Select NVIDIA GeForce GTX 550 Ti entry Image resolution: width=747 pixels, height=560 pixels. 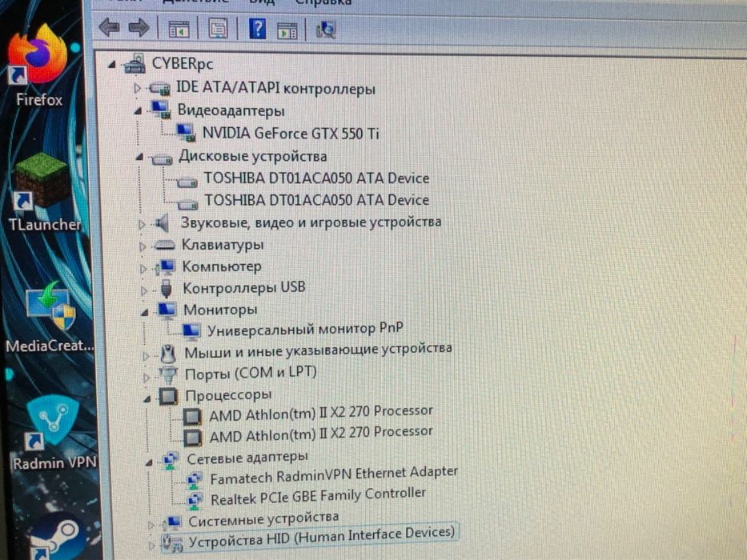tap(291, 133)
